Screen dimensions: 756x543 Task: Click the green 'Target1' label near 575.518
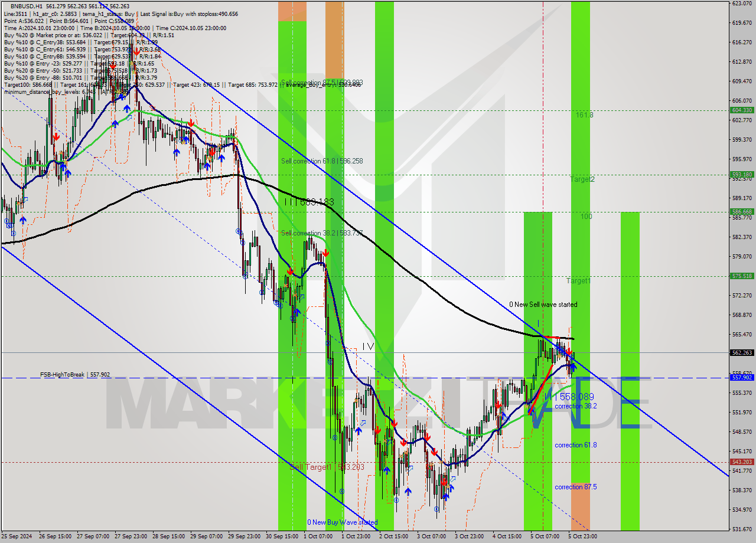[x=578, y=281]
